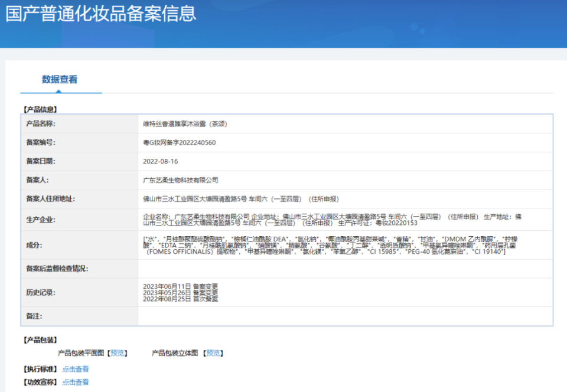The width and height of the screenshot is (567, 392).
Task: Click the 预览 link for 产品包装平面图
Action: click(x=118, y=353)
